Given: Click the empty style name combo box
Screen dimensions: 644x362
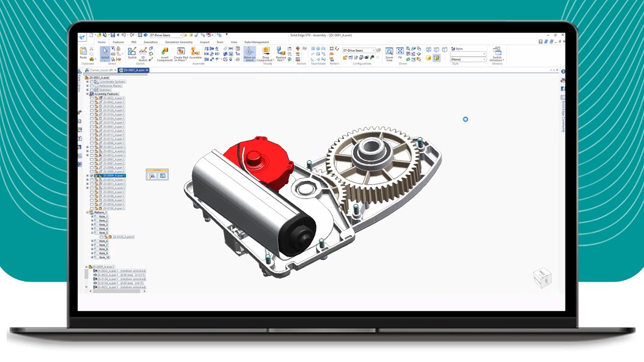Looking at the screenshot, I should (x=468, y=54).
